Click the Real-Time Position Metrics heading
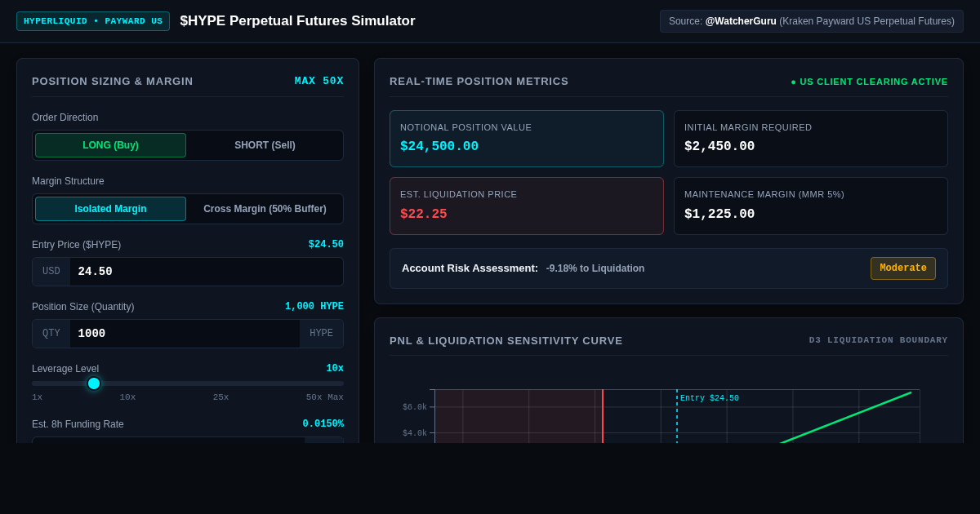 click(479, 82)
